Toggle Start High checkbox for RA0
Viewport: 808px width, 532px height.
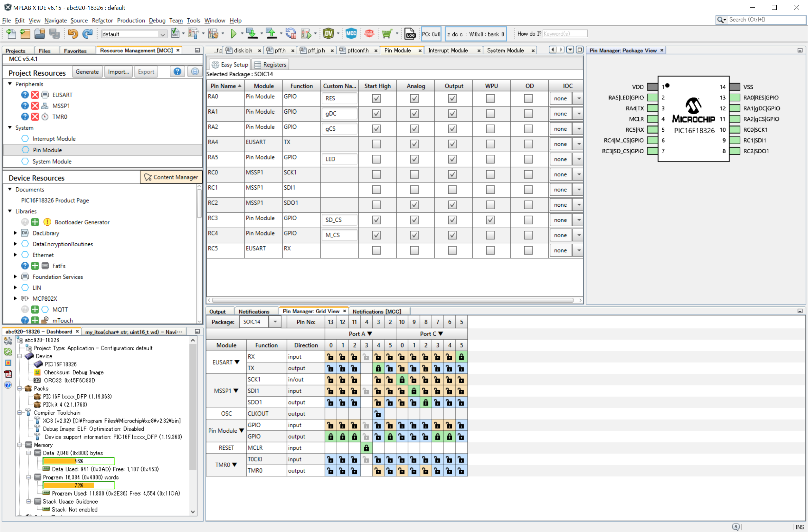(x=376, y=98)
